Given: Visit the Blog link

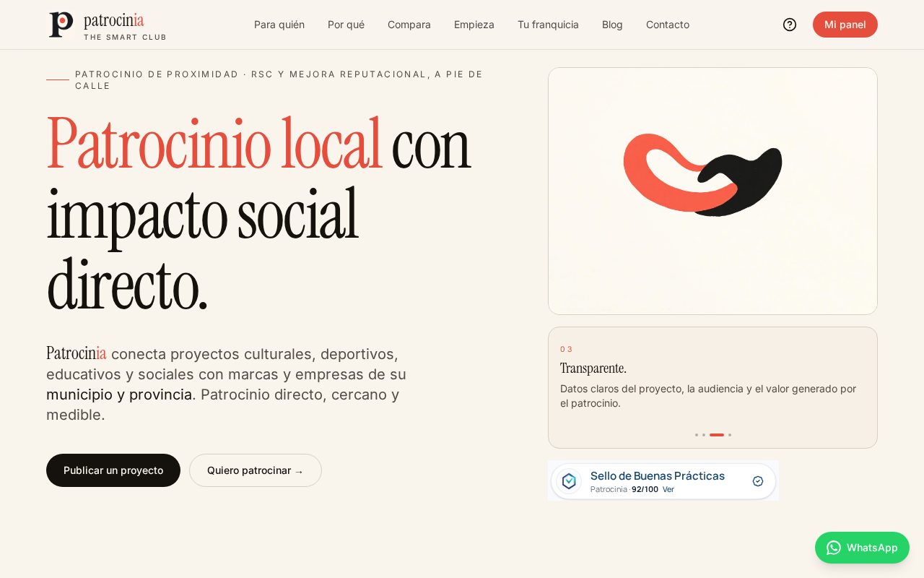Looking at the screenshot, I should [612, 25].
